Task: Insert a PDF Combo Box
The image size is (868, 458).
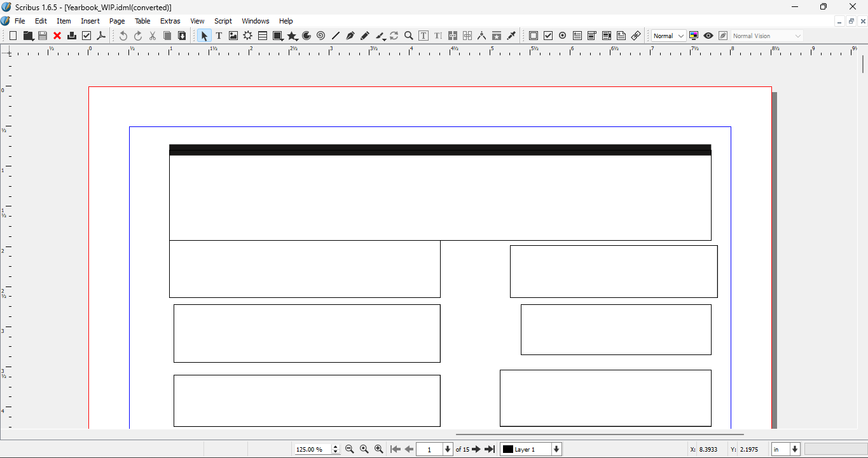Action: tap(592, 36)
